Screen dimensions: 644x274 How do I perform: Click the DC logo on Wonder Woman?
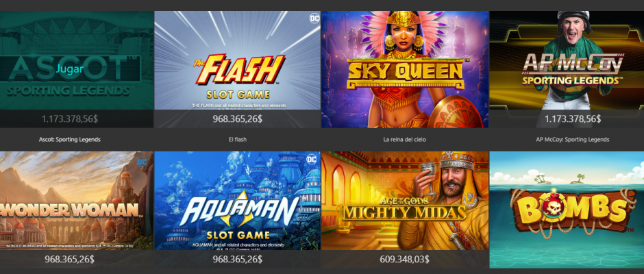[143, 161]
